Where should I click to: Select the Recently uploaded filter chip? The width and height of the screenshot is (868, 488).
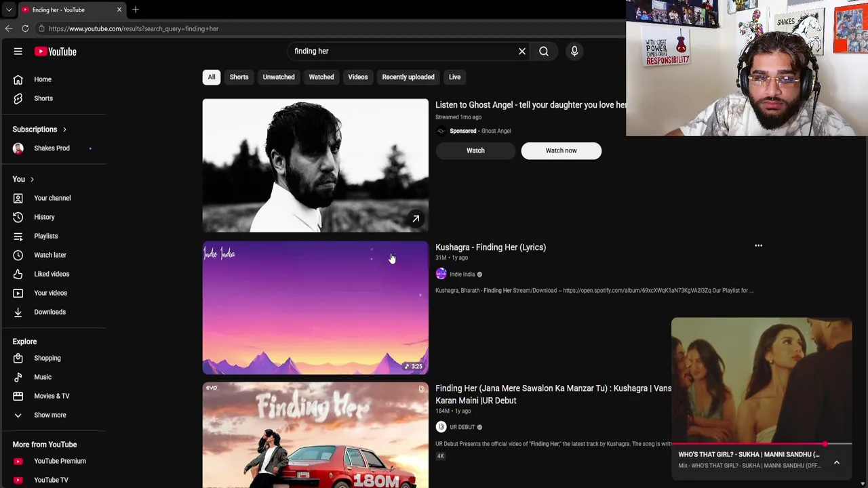[x=408, y=77]
